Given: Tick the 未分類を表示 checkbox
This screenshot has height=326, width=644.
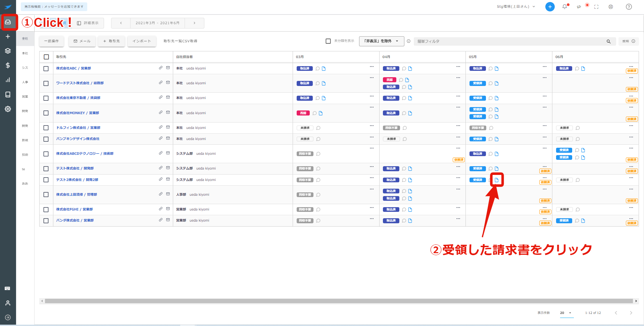Looking at the screenshot, I should (328, 41).
